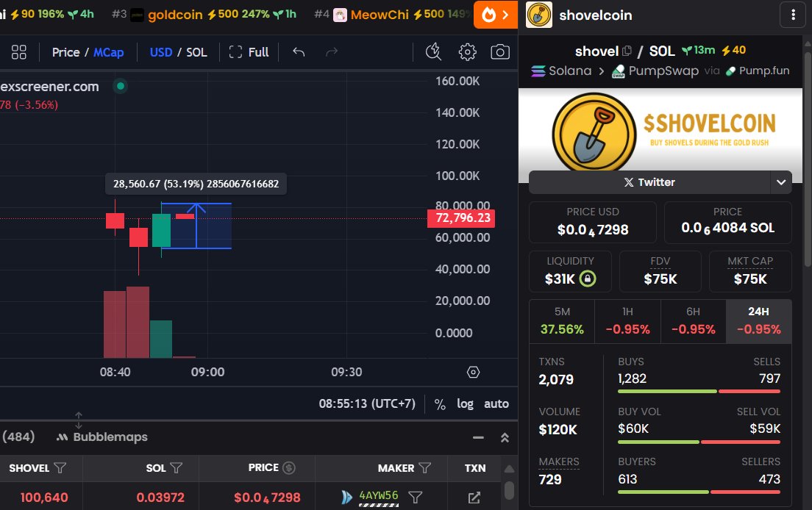Select the 5M timeframe tab
The width and height of the screenshot is (812, 510).
562,320
